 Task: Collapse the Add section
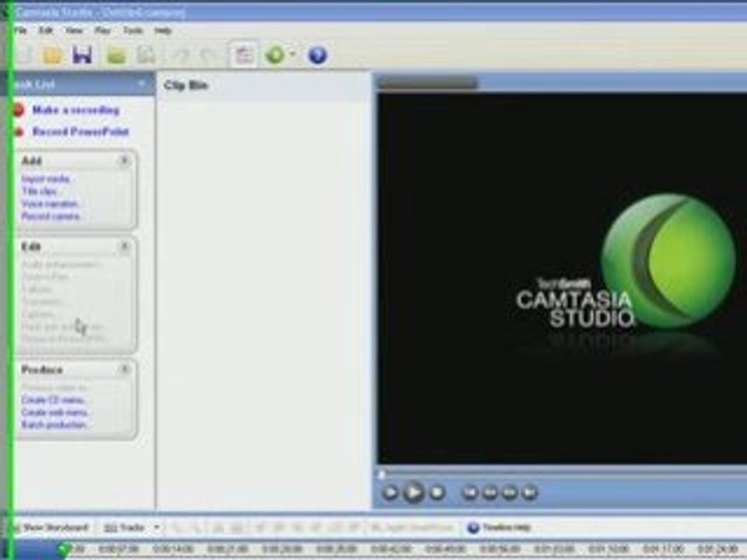click(x=124, y=160)
